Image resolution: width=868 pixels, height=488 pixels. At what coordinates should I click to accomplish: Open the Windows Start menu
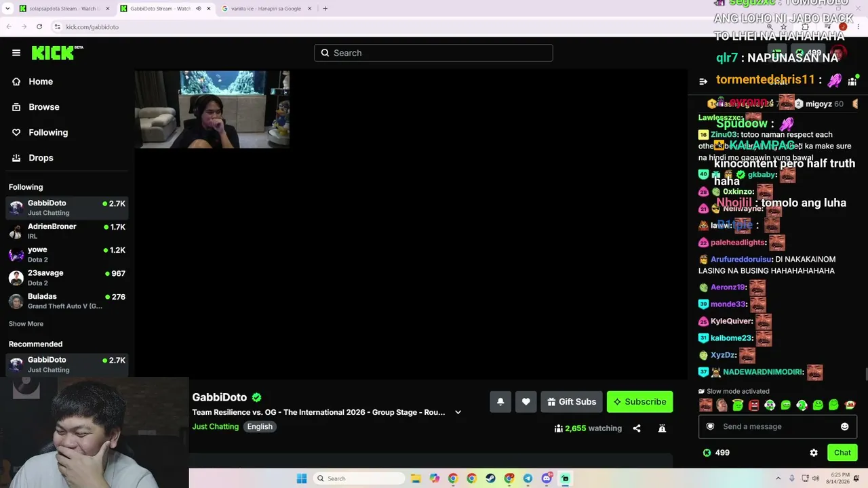coord(302,479)
